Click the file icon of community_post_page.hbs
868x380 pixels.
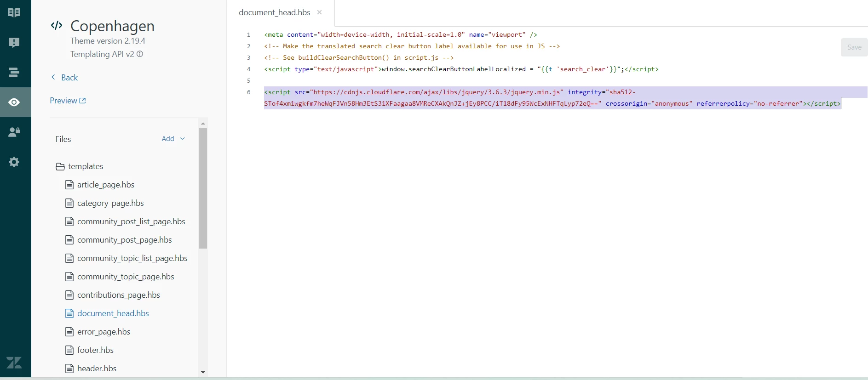pyautogui.click(x=69, y=240)
